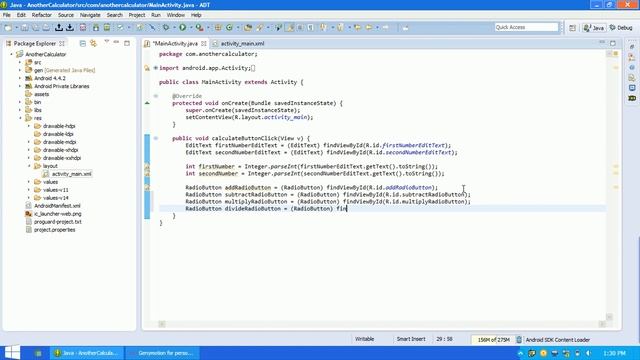Click the heap status memory bar
The height and width of the screenshot is (360, 640).
(493, 340)
